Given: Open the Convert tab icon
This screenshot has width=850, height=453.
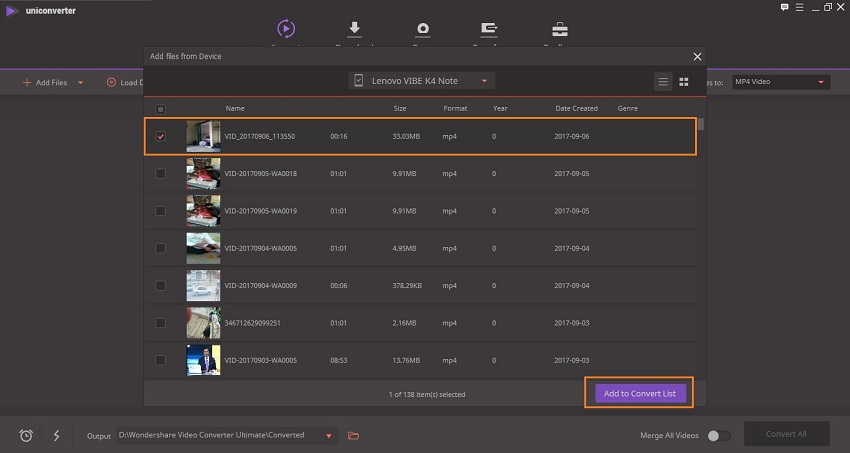Looking at the screenshot, I should (286, 28).
